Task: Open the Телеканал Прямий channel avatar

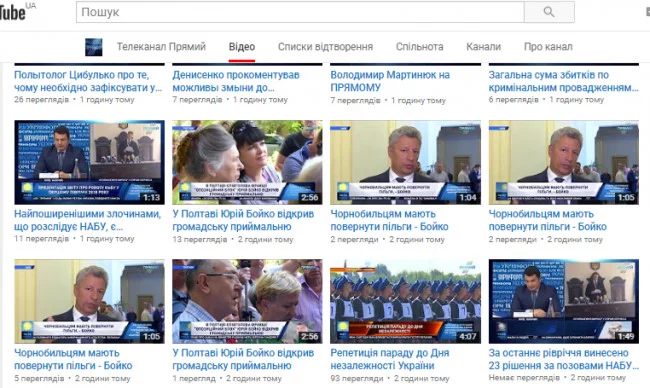Action: (94, 47)
